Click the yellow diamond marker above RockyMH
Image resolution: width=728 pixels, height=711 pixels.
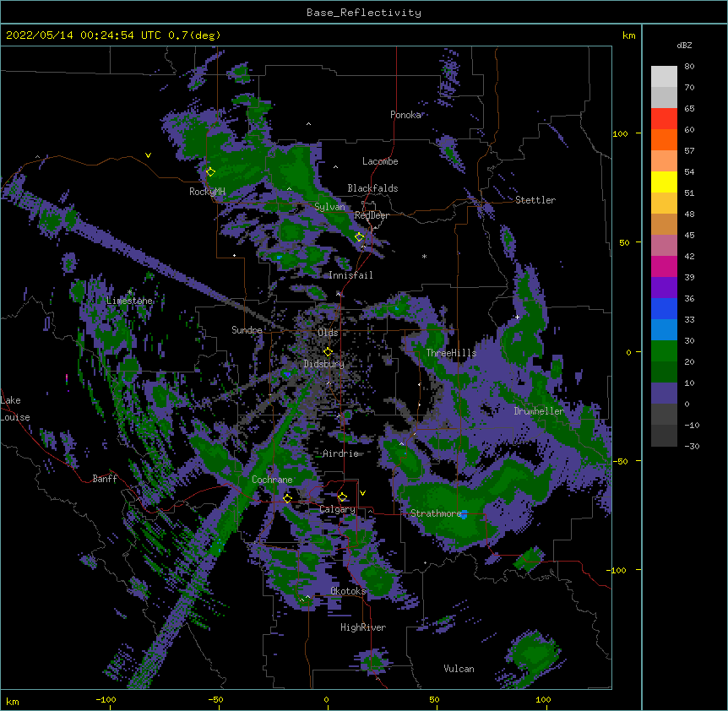tap(210, 172)
